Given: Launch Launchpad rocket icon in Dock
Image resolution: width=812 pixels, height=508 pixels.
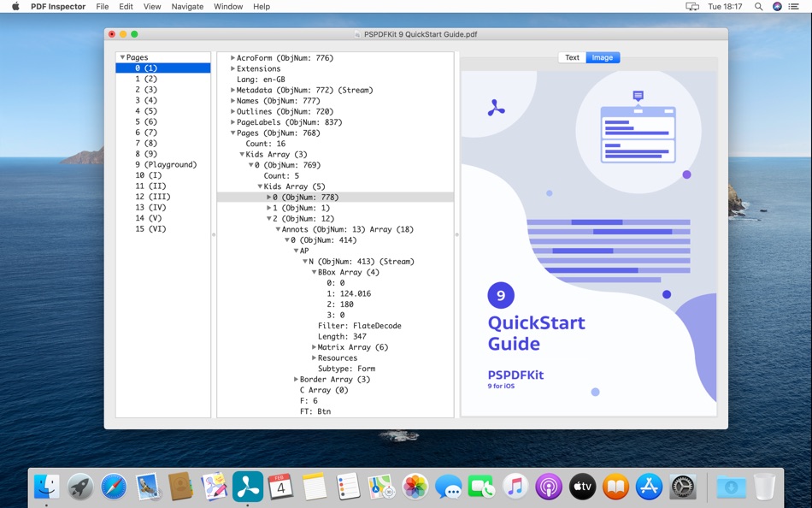Looking at the screenshot, I should point(80,487).
